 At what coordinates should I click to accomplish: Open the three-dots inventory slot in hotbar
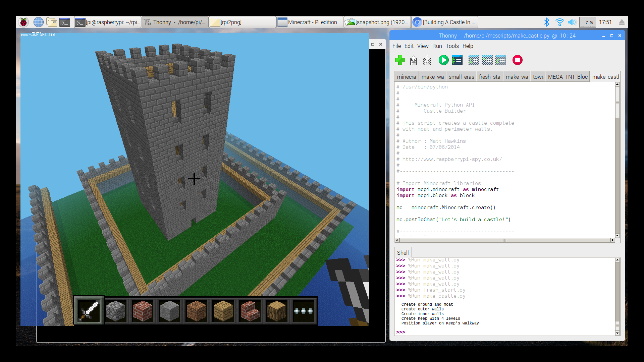[304, 311]
